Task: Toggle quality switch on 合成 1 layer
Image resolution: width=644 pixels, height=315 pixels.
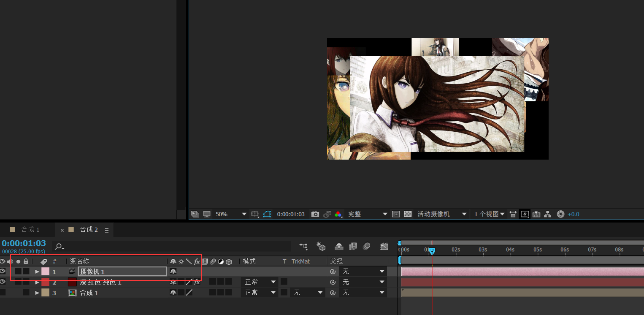Action: coord(189,293)
